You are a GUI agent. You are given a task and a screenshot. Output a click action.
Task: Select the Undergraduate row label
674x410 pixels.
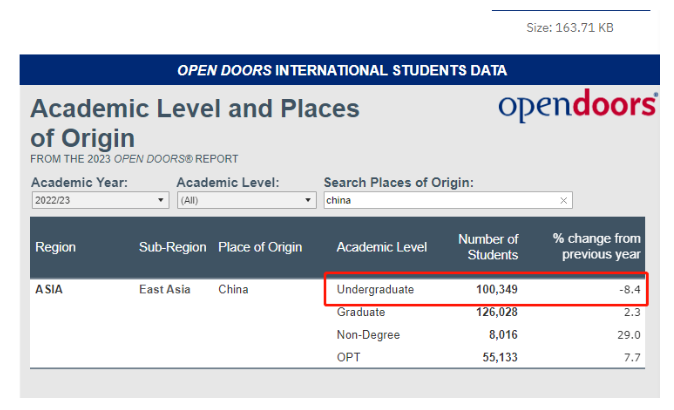click(x=375, y=290)
